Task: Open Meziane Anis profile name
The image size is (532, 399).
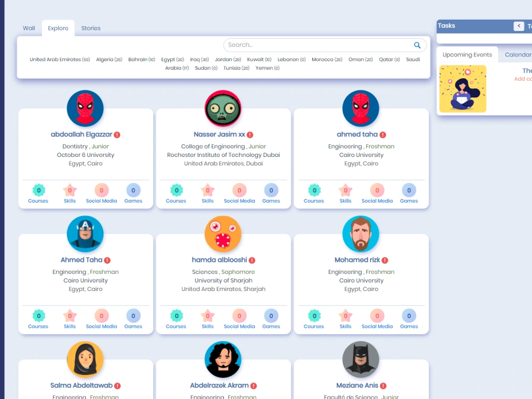Action: pos(357,385)
